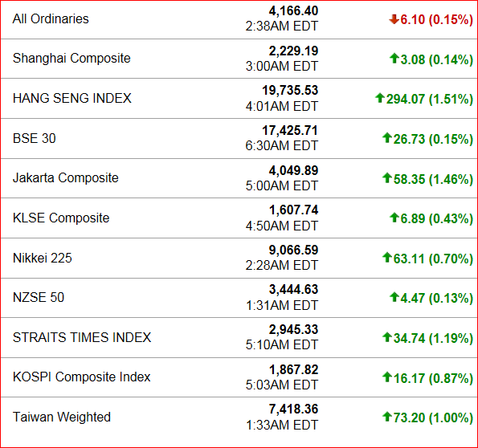478x448 pixels.
Task: Open the Shanghai Composite index
Action: tap(71, 59)
